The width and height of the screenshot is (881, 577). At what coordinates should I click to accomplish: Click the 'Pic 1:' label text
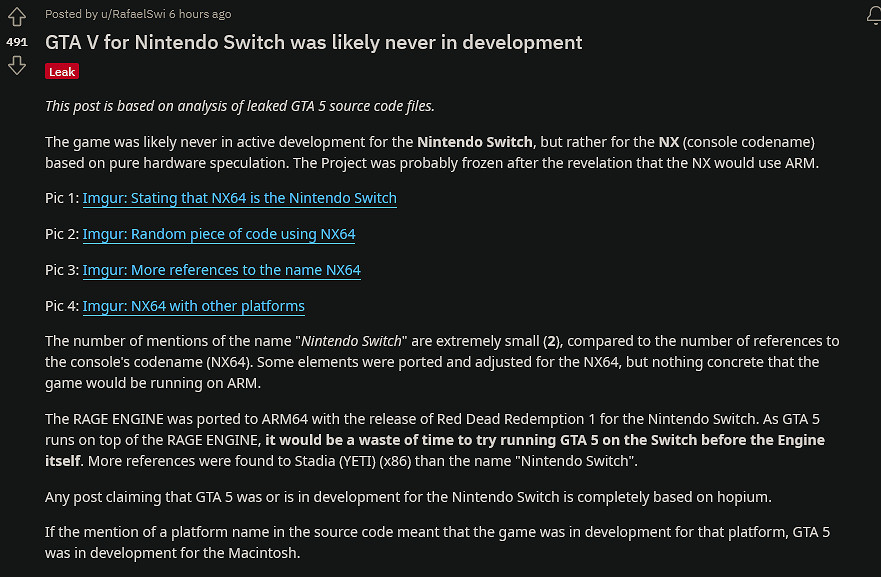pyautogui.click(x=61, y=198)
